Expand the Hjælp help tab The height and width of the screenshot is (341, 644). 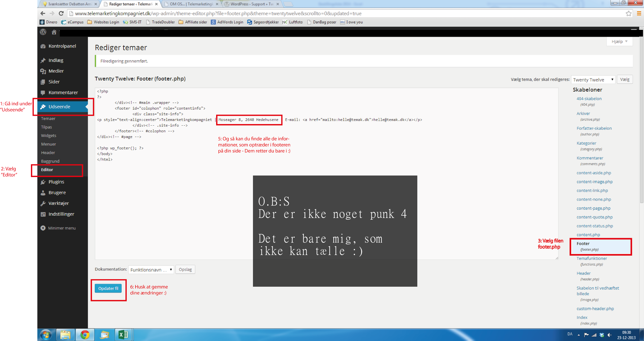coord(620,41)
